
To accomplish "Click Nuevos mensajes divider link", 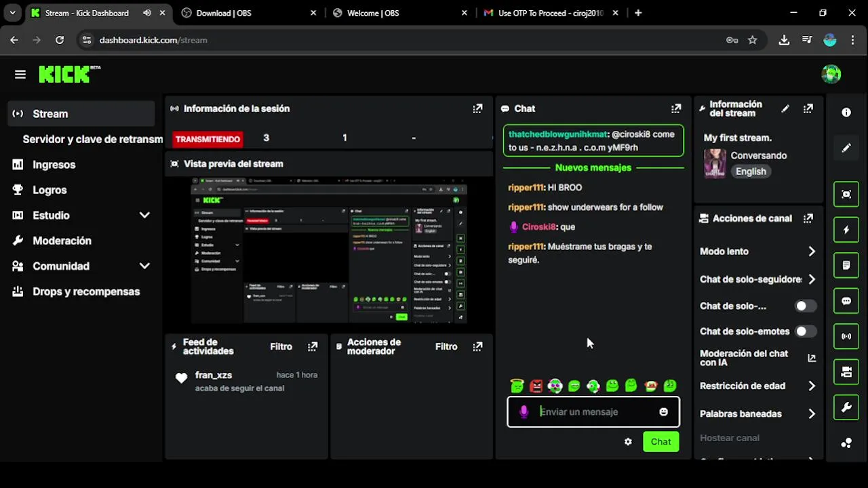I will (593, 167).
